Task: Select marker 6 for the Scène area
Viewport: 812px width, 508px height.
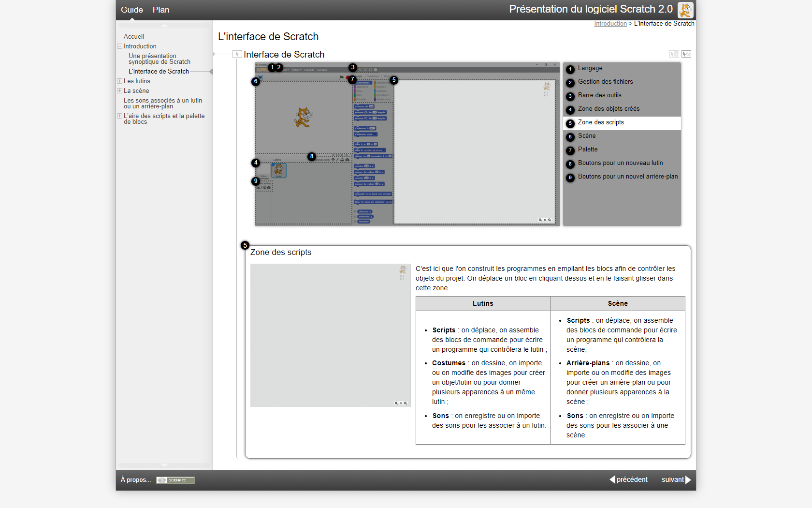Action: click(256, 81)
